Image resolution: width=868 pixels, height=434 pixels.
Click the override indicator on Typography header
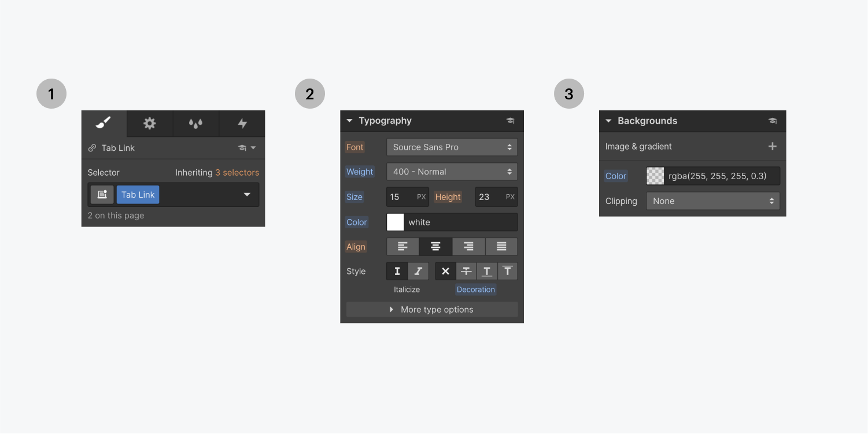point(510,121)
